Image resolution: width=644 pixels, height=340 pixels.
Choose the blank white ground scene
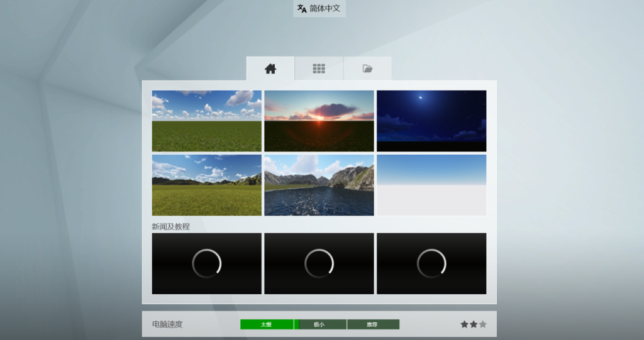tap(431, 185)
